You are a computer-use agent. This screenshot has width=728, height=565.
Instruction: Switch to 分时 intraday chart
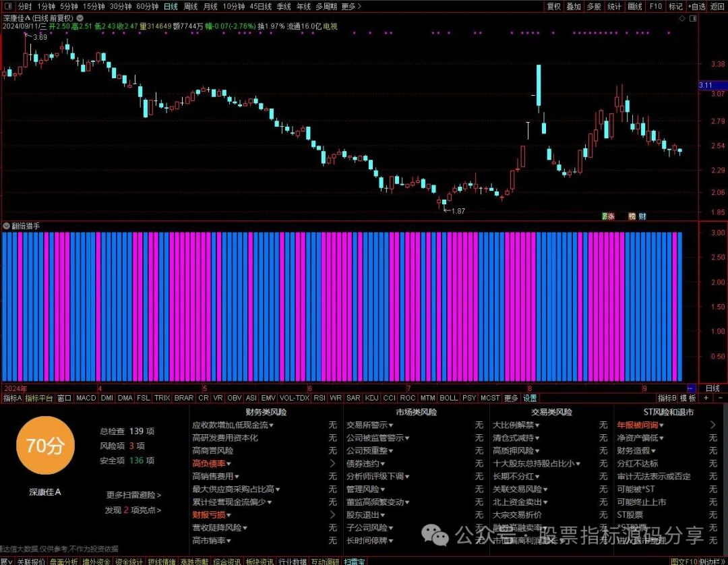point(25,7)
